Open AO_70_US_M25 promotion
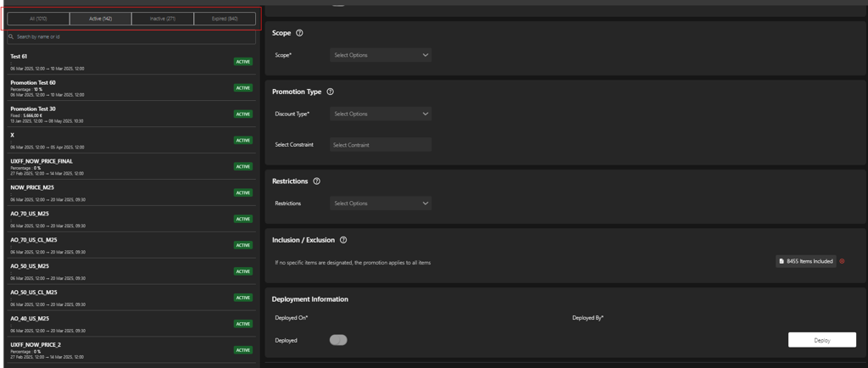868x368 pixels. (x=131, y=219)
